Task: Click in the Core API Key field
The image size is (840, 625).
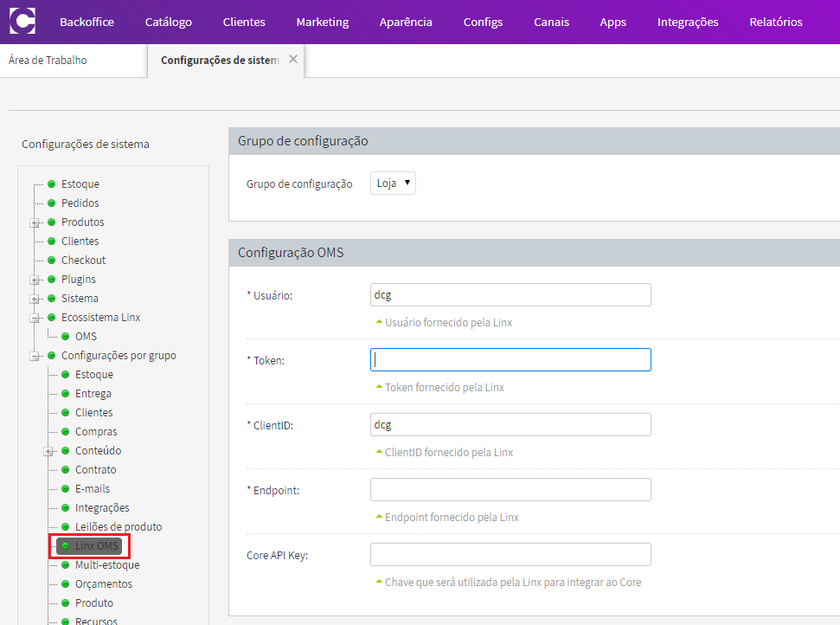Action: click(510, 554)
